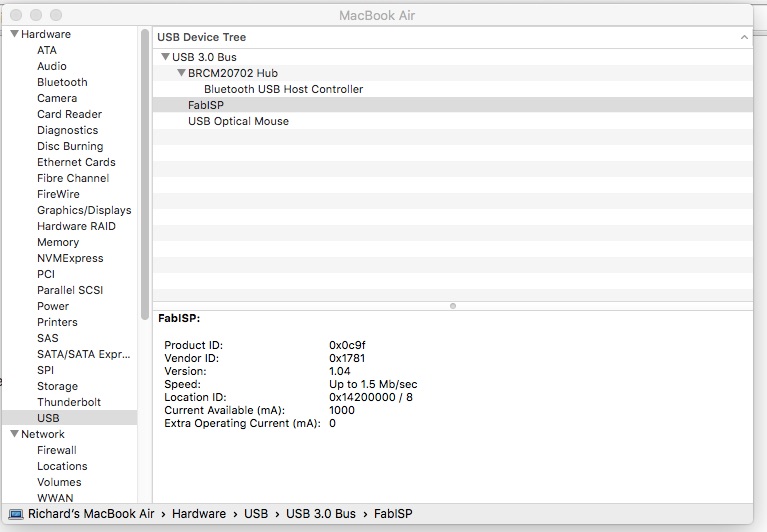Open Bluetooth hardware info
The height and width of the screenshot is (532, 767).
point(62,82)
